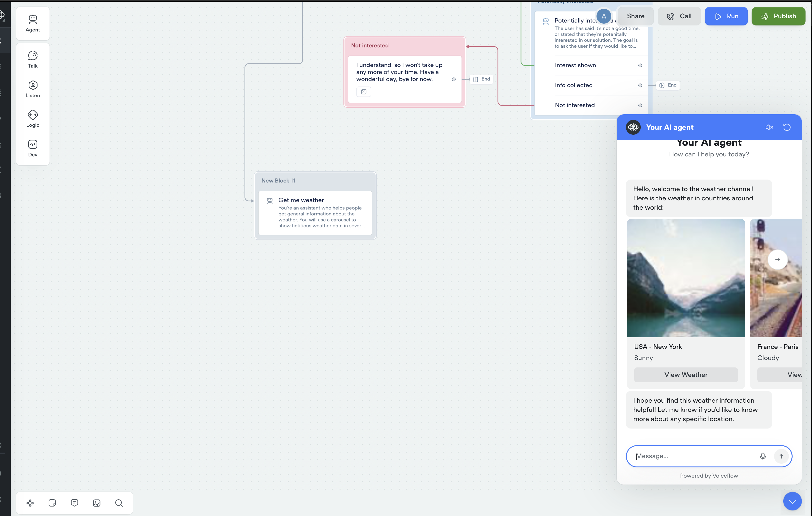Click the 'Sunny' weather label
812x516 pixels.
(x=643, y=357)
